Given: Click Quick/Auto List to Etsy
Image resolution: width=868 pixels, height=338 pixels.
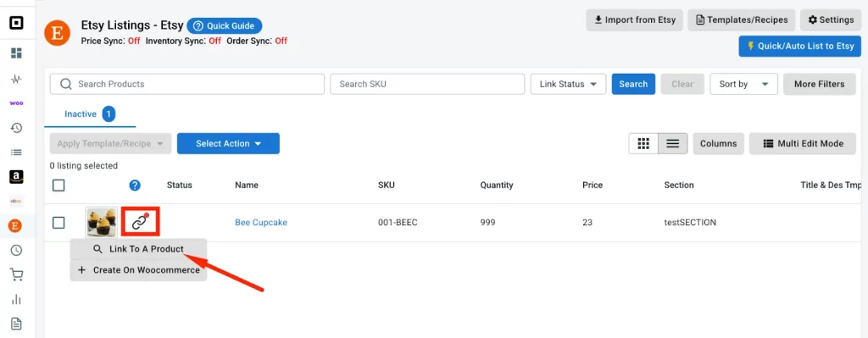Looking at the screenshot, I should (800, 46).
